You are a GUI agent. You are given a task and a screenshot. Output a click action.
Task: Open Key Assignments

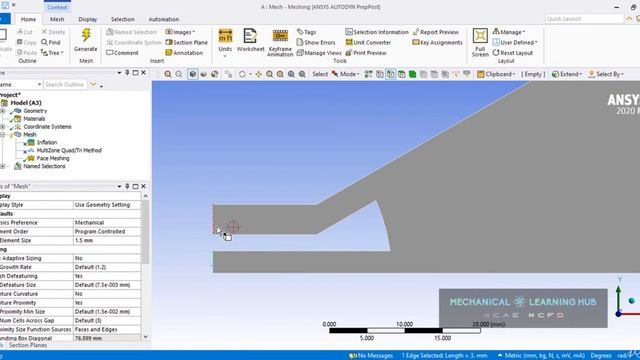(x=437, y=42)
